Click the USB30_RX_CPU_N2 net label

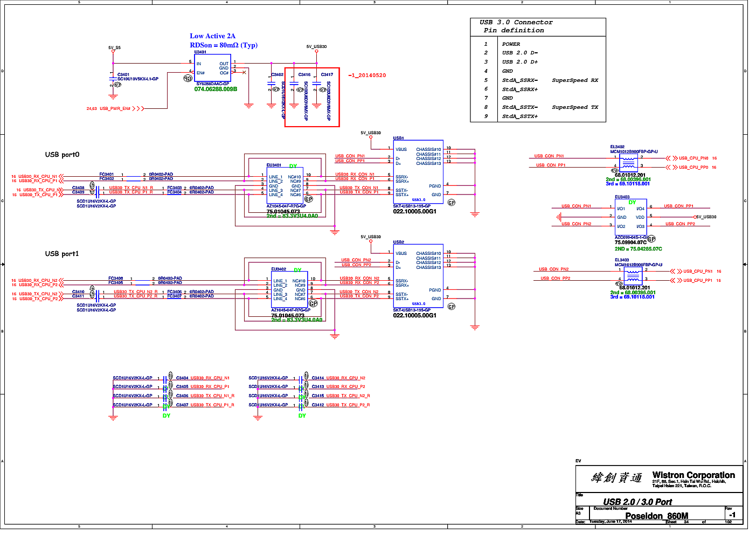pyautogui.click(x=38, y=281)
